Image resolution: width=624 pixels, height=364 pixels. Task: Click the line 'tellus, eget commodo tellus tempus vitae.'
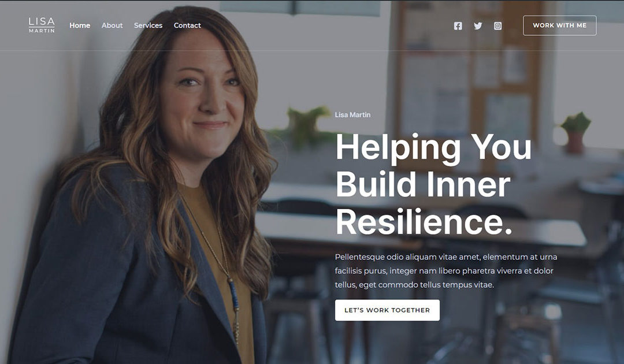(x=414, y=285)
